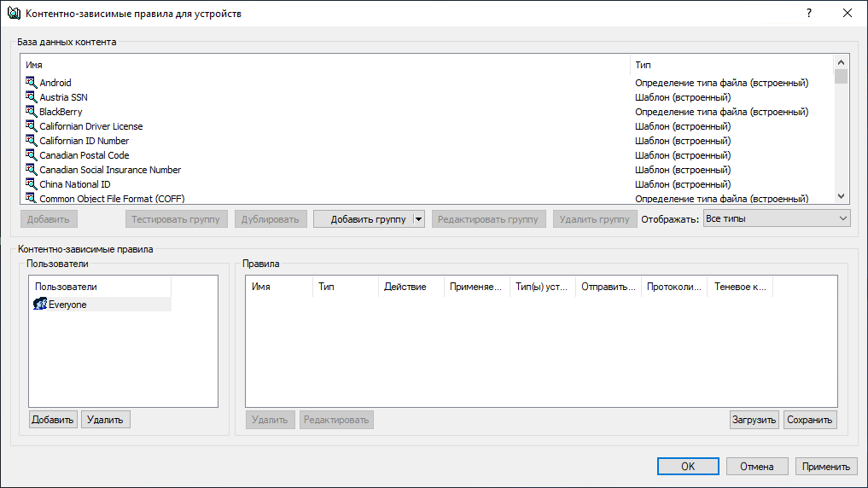Select Canadian Postal Code row text
The image size is (868, 488).
[84, 155]
